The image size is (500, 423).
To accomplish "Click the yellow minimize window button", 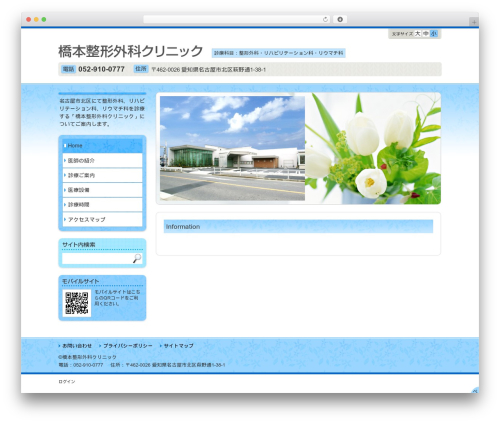I will pyautogui.click(x=36, y=19).
